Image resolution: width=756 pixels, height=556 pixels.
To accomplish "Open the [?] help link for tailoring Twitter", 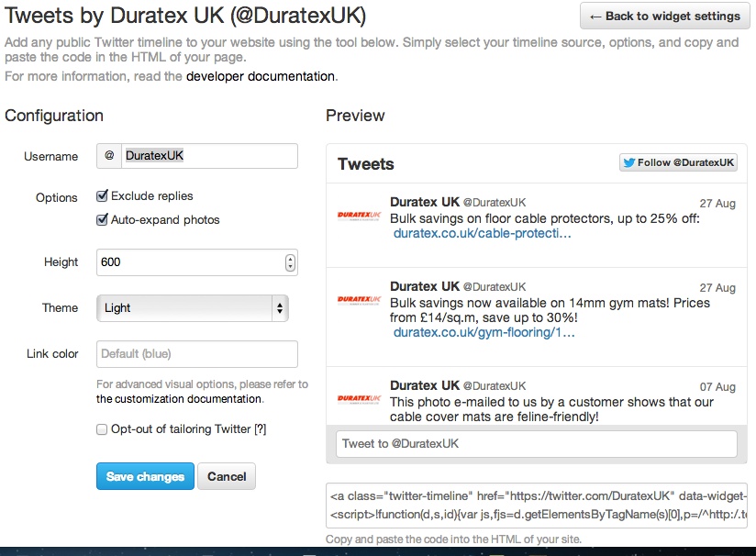I will point(261,429).
